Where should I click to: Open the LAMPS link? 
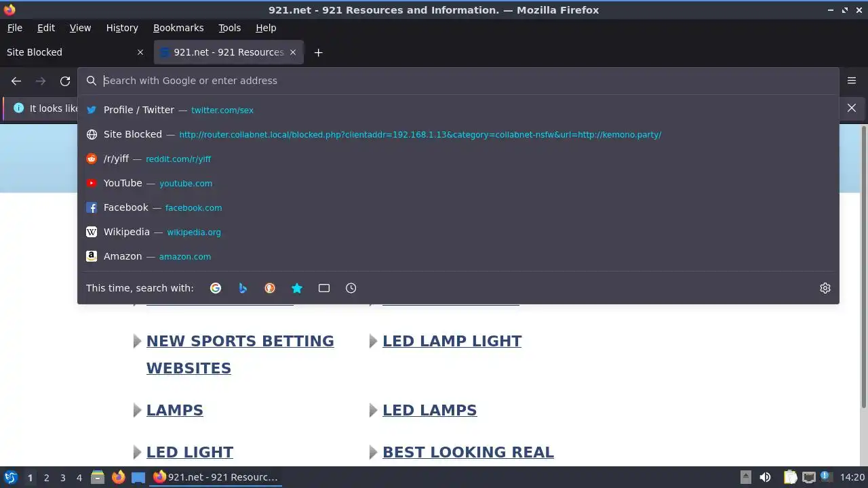click(x=175, y=410)
